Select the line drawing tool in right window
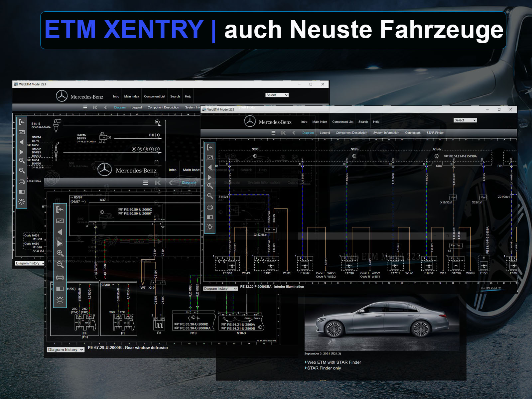The width and height of the screenshot is (532, 399). (x=210, y=158)
